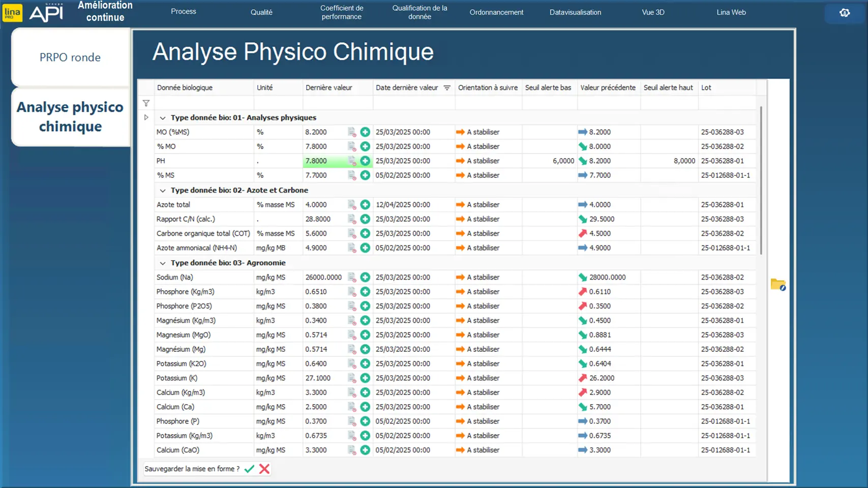Cancel save layout with red X
868x488 pixels.
(264, 469)
